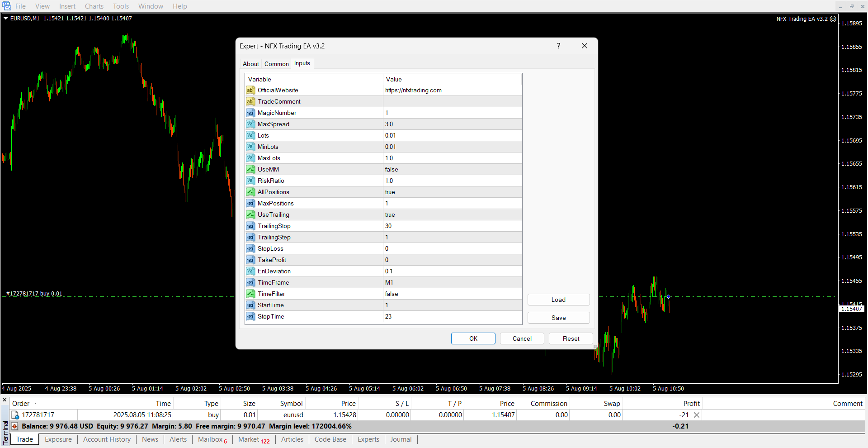Expand the chart symbol arrow beside EURUSD,M1
Viewport: 868px width, 448px height.
pyautogui.click(x=5, y=19)
